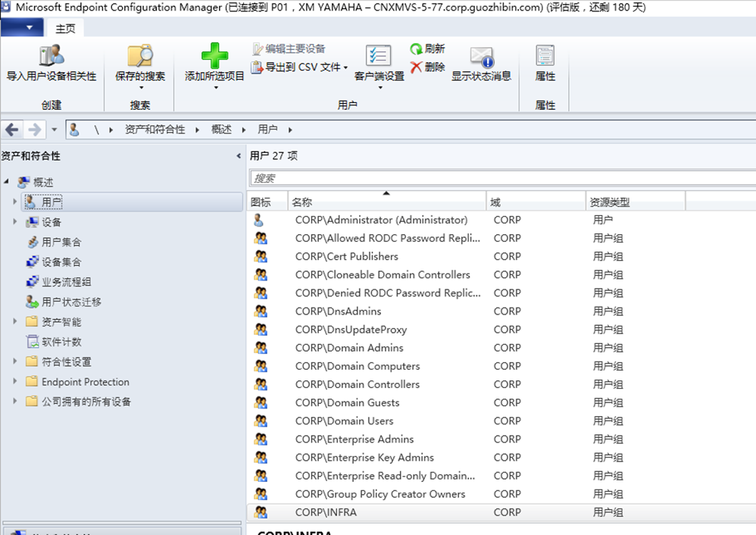Select CORP\Domain Guests row
The height and width of the screenshot is (535, 756).
pyautogui.click(x=501, y=403)
